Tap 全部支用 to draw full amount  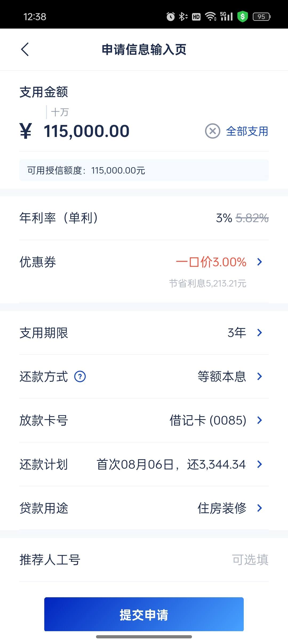(247, 131)
